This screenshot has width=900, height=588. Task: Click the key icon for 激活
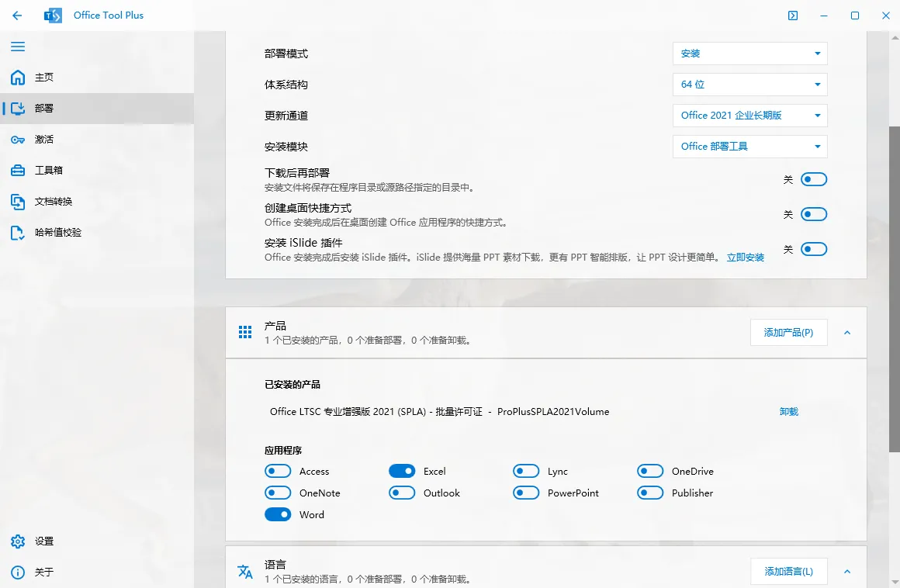pos(17,140)
